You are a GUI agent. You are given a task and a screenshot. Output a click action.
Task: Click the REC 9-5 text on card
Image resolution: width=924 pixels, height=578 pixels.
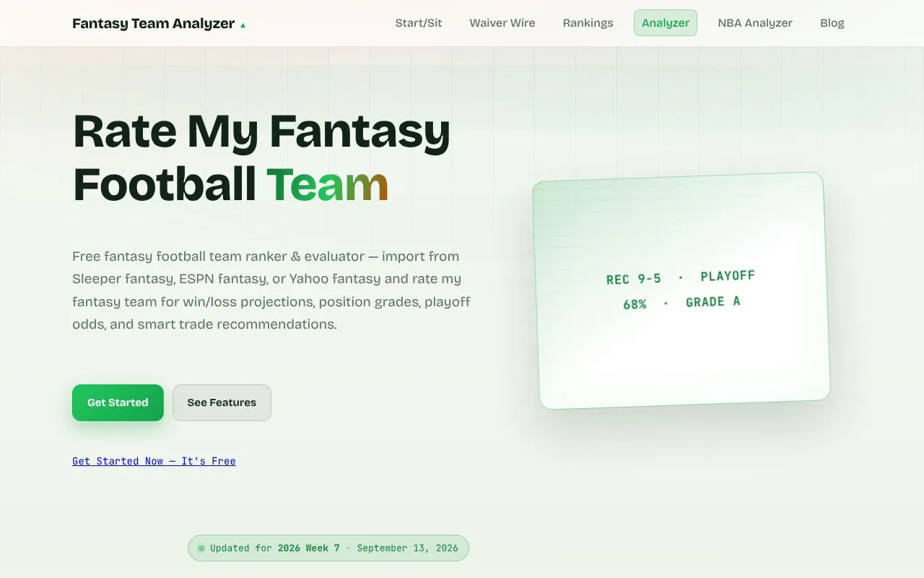pyautogui.click(x=633, y=279)
